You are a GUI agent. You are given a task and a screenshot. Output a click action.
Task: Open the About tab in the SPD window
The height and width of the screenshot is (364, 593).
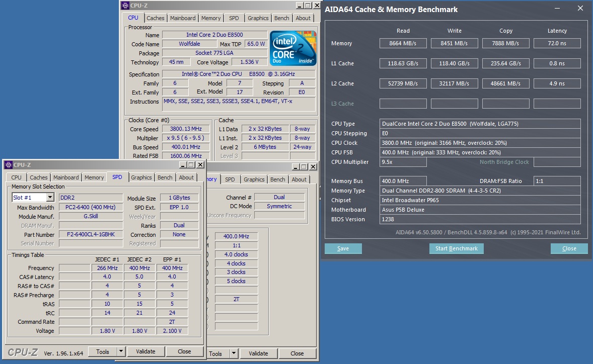pos(186,177)
